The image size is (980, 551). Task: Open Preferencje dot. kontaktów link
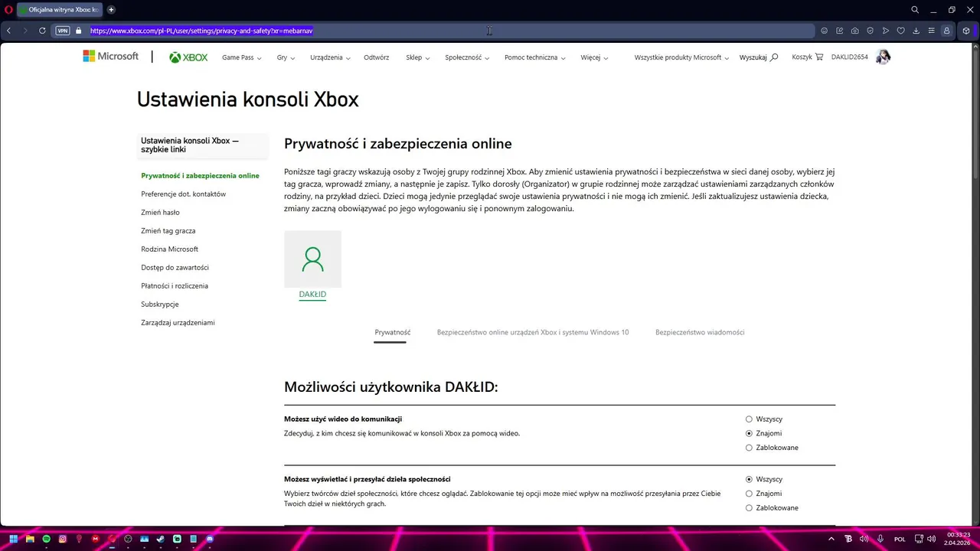click(183, 194)
